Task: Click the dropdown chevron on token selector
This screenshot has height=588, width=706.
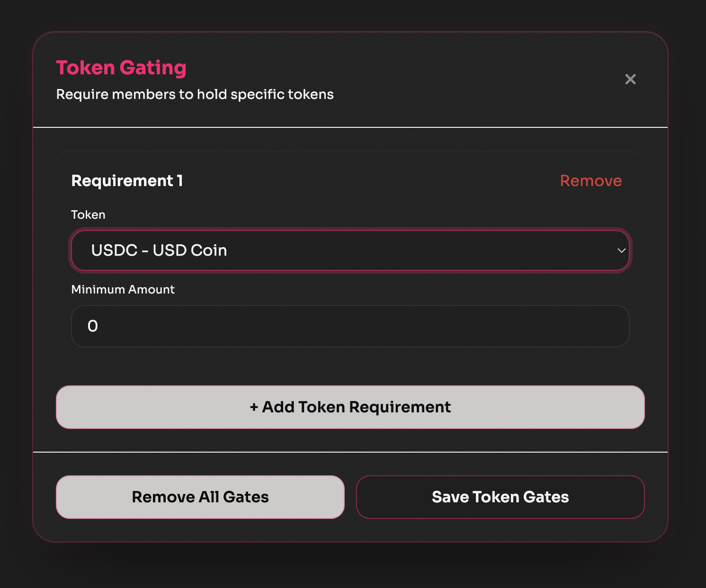Action: (621, 251)
